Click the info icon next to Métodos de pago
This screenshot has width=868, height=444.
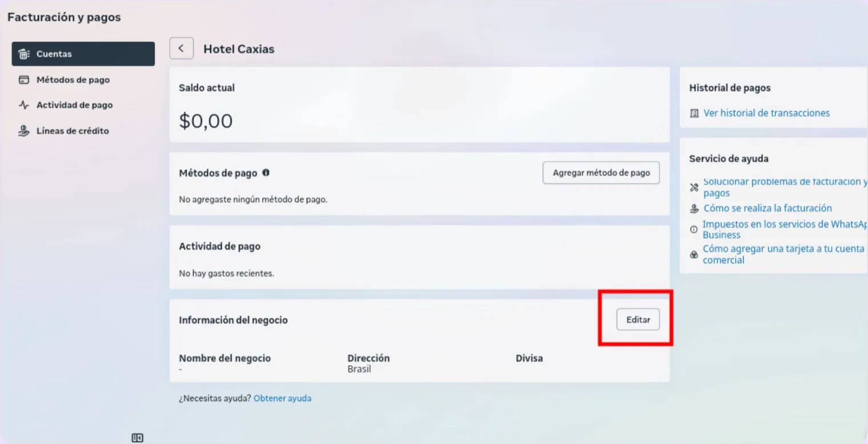click(266, 172)
